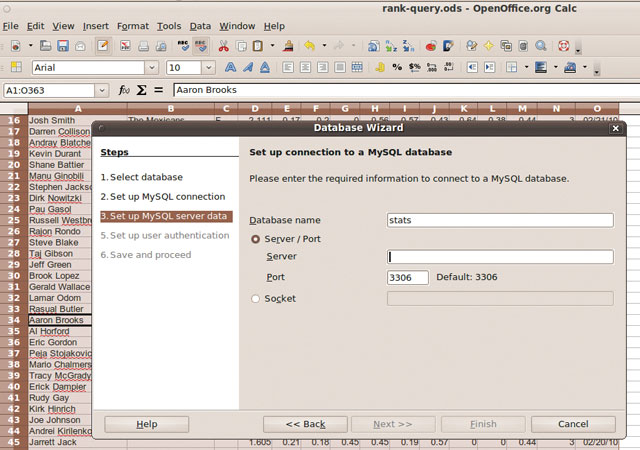Screen dimensions: 640x450
Task: Open Undo history dropdown arrow
Action: coord(324,46)
